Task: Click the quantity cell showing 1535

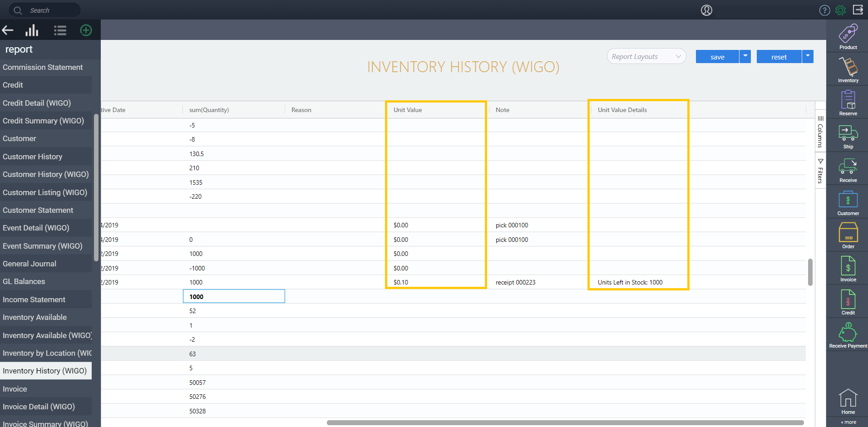Action: click(x=196, y=182)
